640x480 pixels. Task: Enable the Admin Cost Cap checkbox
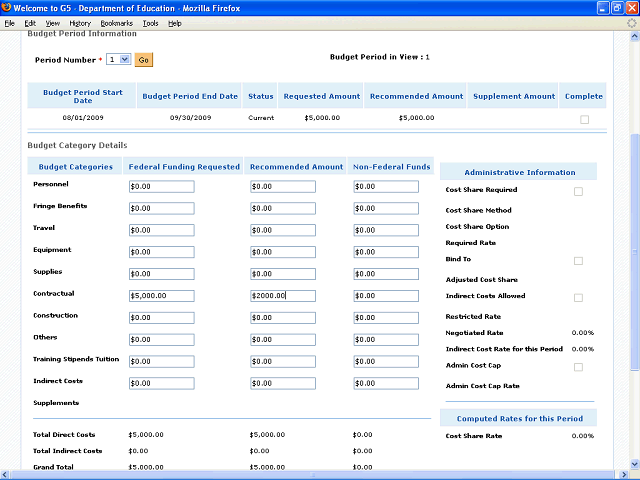(578, 368)
